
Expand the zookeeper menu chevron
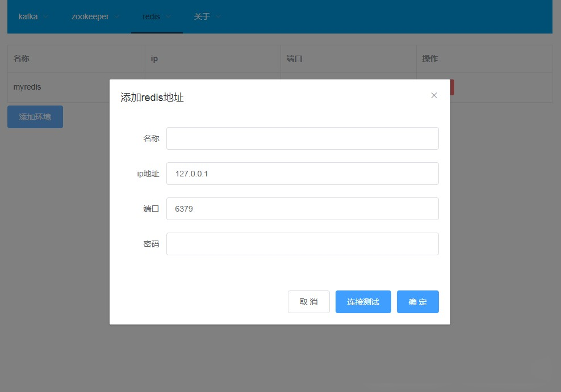point(117,16)
